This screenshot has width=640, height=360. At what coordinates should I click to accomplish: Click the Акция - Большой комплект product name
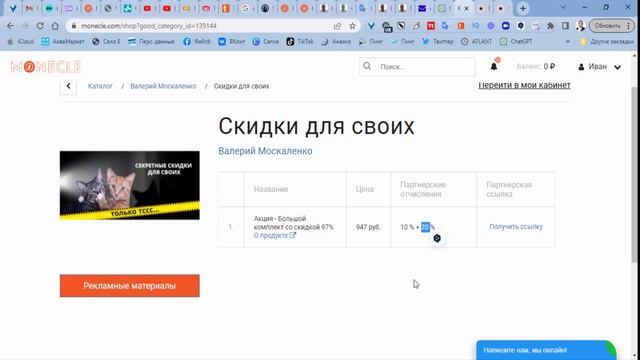pos(293,223)
